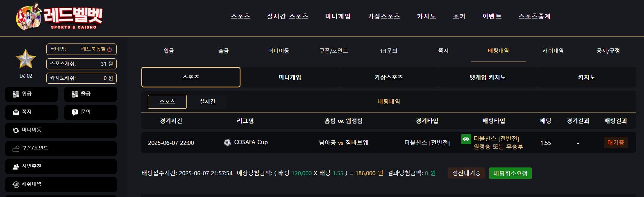Open 캐쉬내역 in the left sidebar
This screenshot has height=197, width=644.
coord(61,184)
